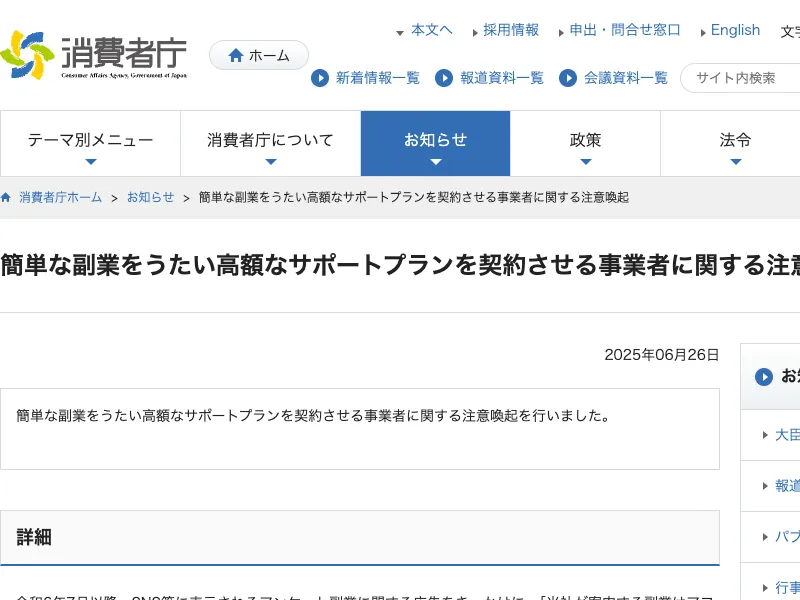
Task: Click the small triangle before English
Action: pos(703,33)
